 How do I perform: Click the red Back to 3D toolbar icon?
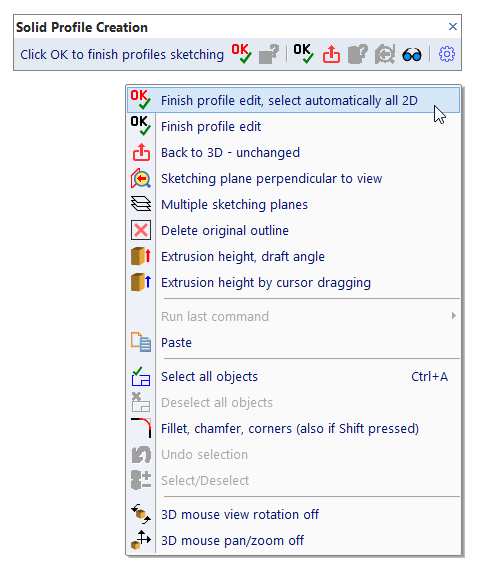(x=331, y=54)
